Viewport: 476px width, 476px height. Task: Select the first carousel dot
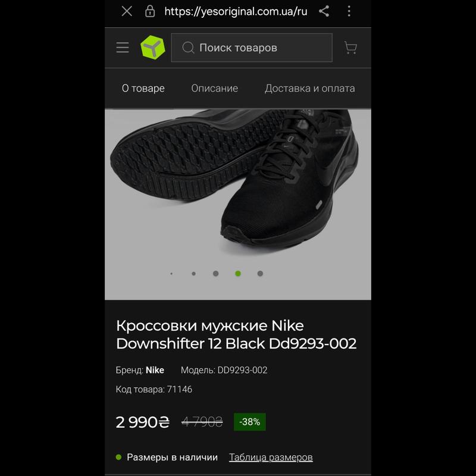click(x=171, y=274)
